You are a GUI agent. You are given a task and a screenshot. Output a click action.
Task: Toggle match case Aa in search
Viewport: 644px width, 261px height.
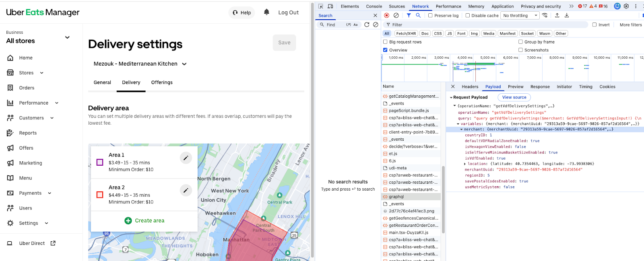pyautogui.click(x=355, y=25)
